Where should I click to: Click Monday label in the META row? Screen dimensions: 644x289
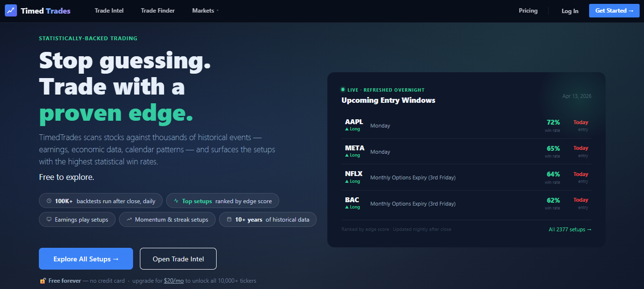(x=380, y=152)
